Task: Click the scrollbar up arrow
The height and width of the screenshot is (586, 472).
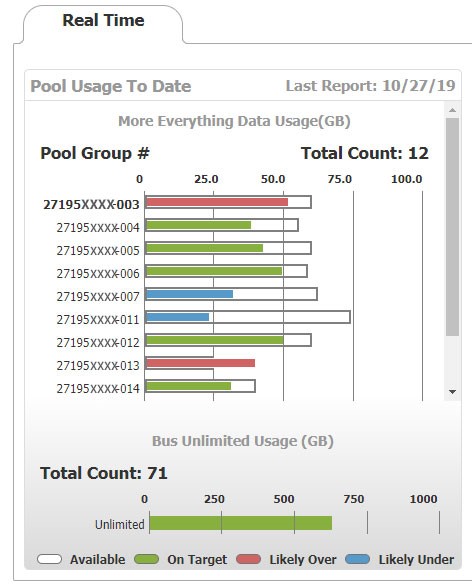Action: click(x=452, y=110)
